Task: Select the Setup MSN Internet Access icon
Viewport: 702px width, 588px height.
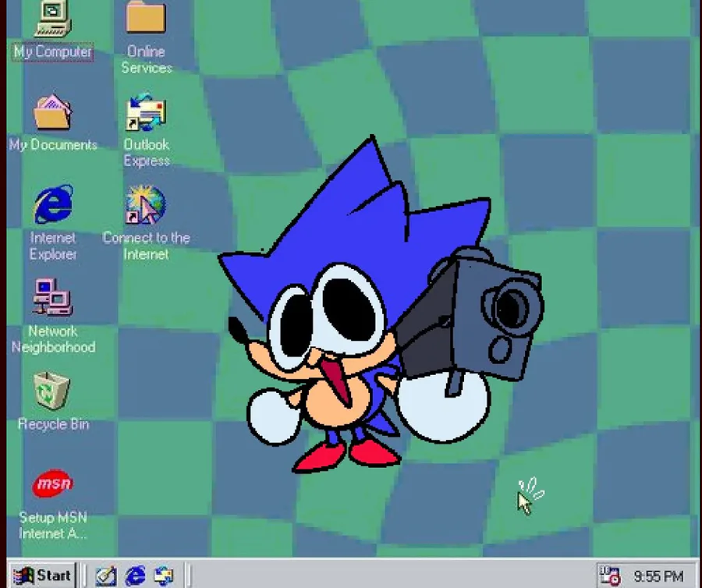Action: 53,484
